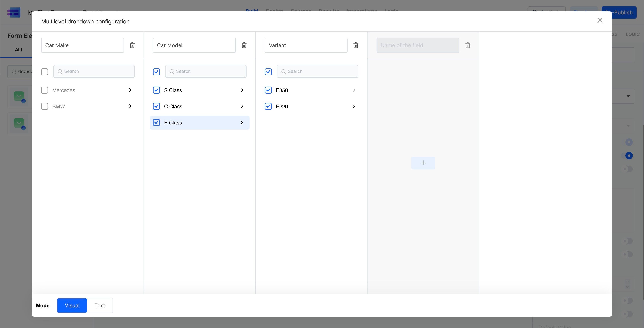644x328 pixels.
Task: Expand the C Class row chevron
Action: click(x=242, y=106)
